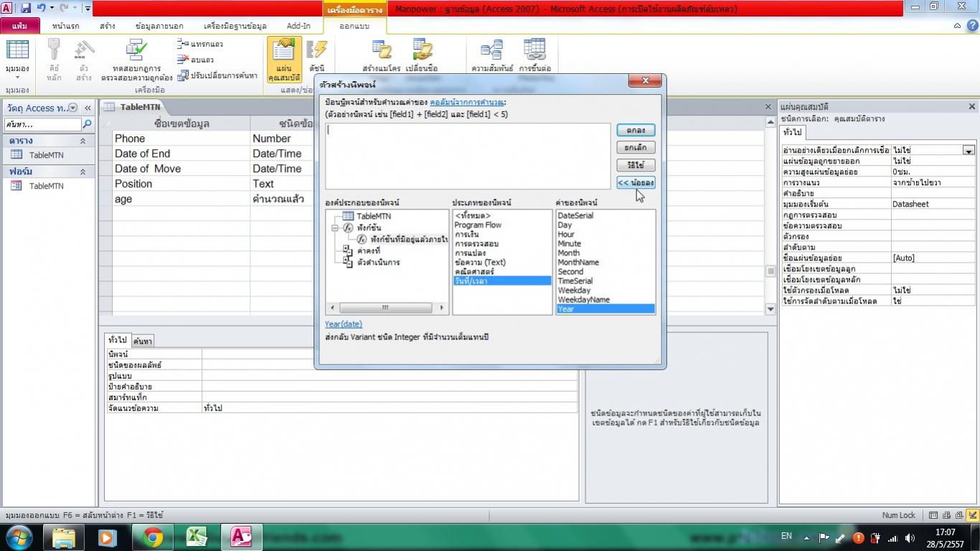
Task: Click วิธีใช้ help button in expression builder
Action: point(636,165)
